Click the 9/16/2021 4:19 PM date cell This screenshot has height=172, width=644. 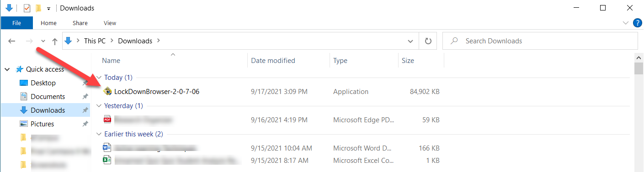tap(279, 120)
